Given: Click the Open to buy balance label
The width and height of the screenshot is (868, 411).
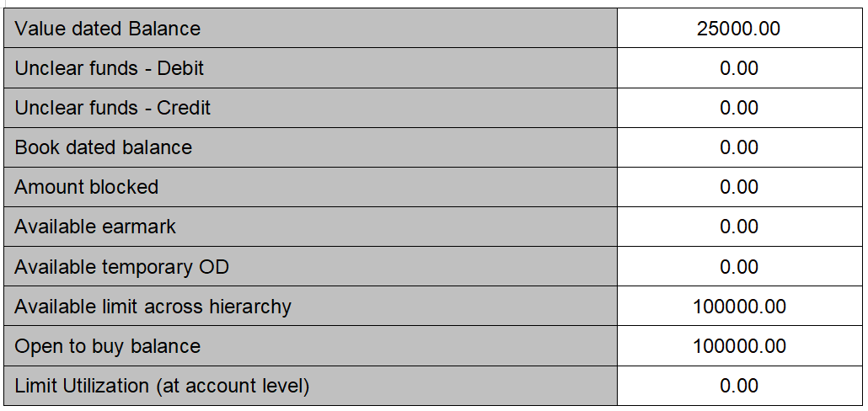Looking at the screenshot, I should point(107,346).
